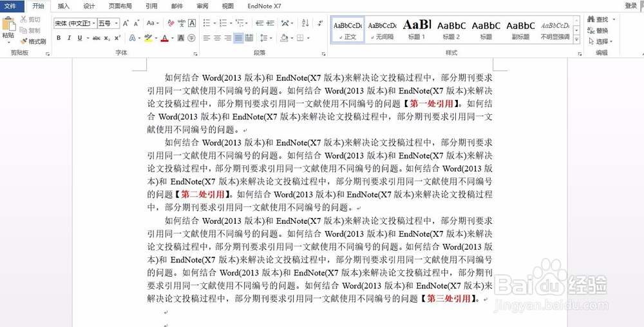Expand the numbered list dropdown arrow
This screenshot has height=327, width=644.
[x=231, y=23]
